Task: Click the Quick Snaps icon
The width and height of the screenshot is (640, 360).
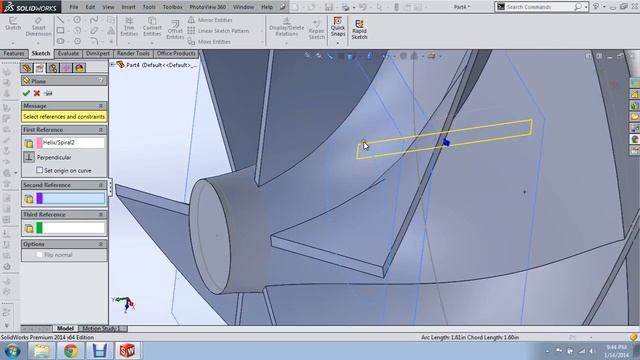Action: pyautogui.click(x=338, y=27)
